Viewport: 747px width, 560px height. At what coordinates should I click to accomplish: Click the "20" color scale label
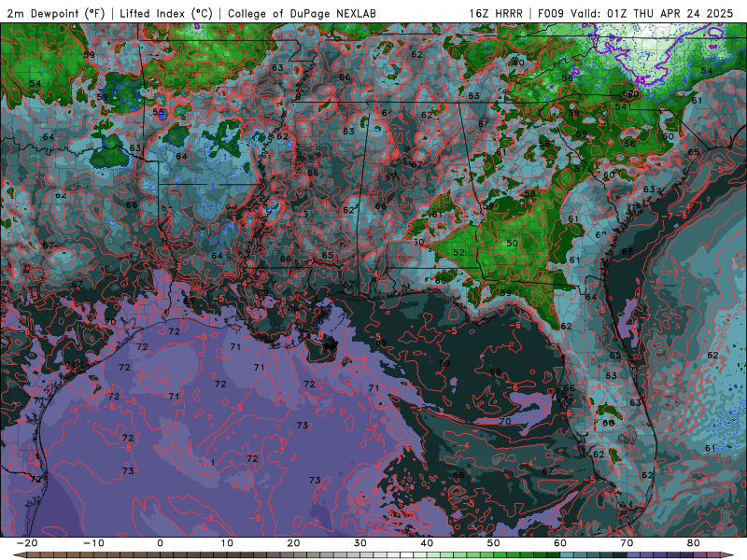[293, 543]
